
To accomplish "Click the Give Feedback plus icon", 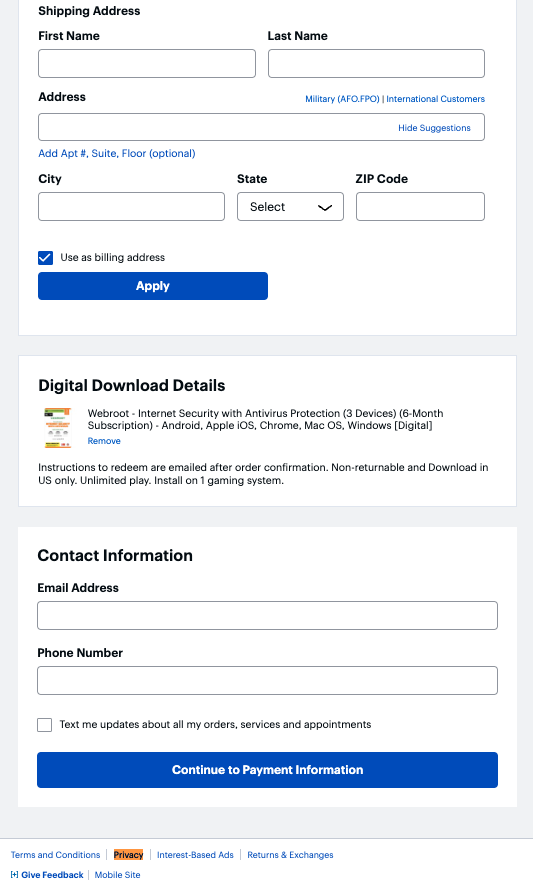I will click(15, 874).
